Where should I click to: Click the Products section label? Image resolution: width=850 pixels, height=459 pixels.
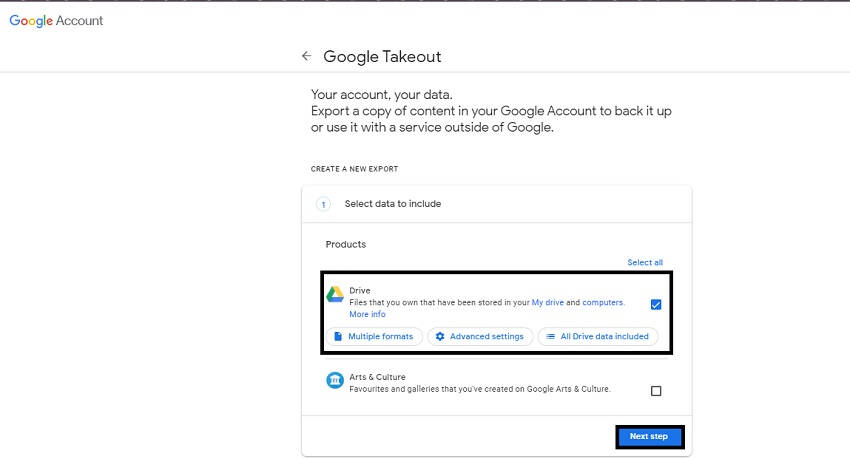[346, 244]
